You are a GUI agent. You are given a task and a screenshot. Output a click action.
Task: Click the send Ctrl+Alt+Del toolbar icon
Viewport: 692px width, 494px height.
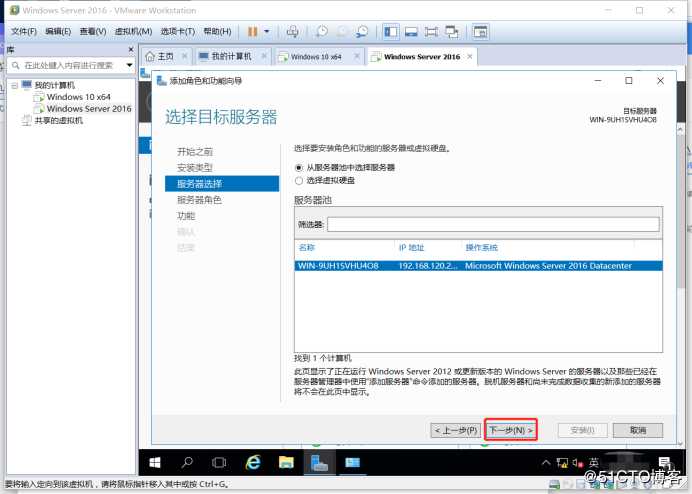[x=292, y=32]
